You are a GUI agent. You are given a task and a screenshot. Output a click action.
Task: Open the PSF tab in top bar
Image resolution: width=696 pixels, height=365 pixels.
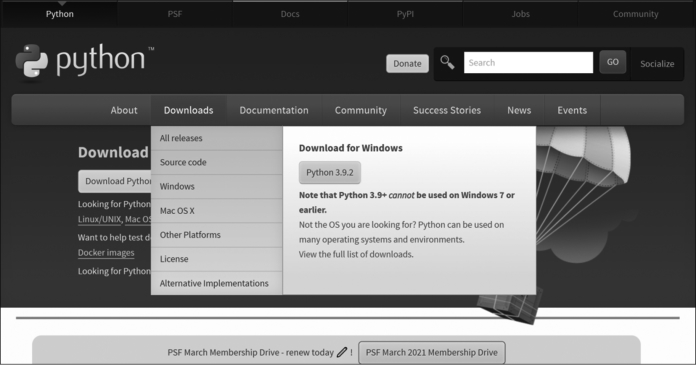pos(175,14)
